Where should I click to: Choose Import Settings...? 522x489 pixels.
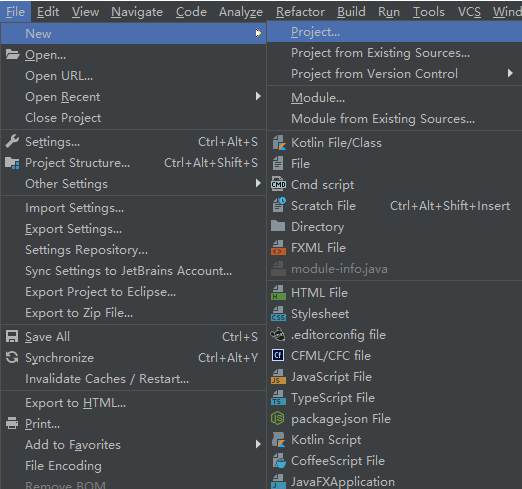(133, 208)
